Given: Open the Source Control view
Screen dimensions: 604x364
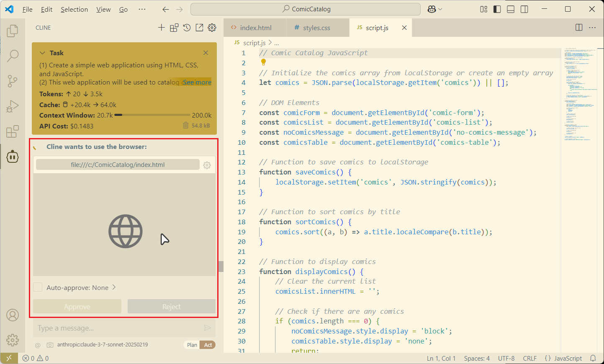Looking at the screenshot, I should click(13, 81).
